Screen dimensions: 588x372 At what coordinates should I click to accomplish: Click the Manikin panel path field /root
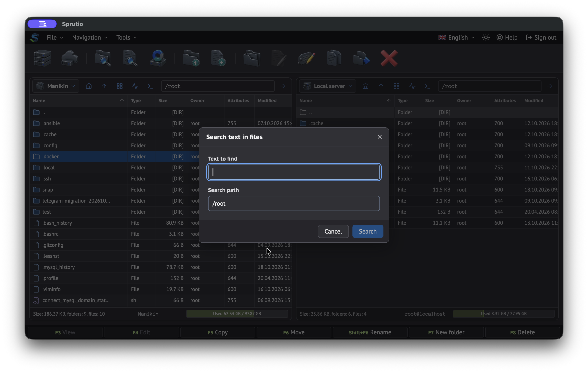[218, 86]
